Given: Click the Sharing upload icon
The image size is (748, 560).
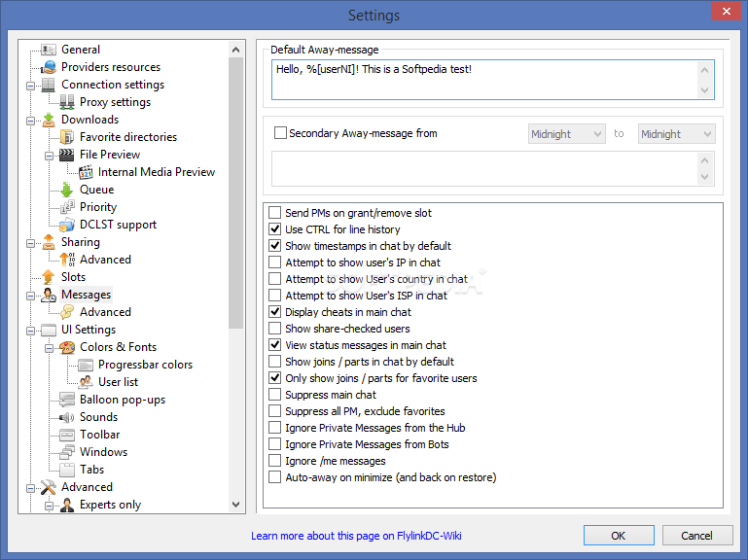Looking at the screenshot, I should coord(49,242).
